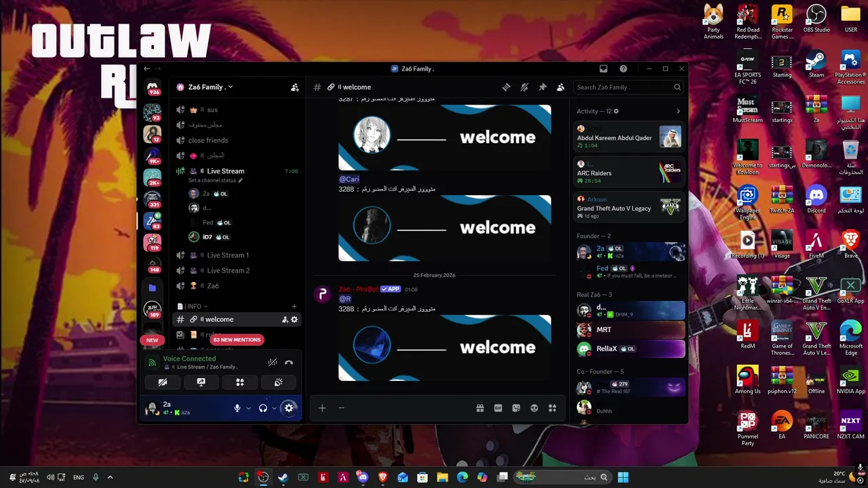Open sticker picker icon
The image size is (868, 488).
pyautogui.click(x=516, y=408)
